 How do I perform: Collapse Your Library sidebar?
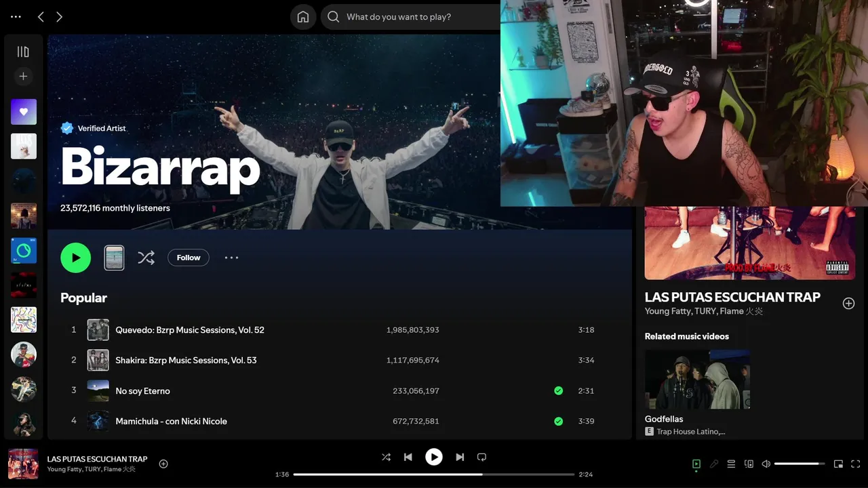pyautogui.click(x=23, y=52)
